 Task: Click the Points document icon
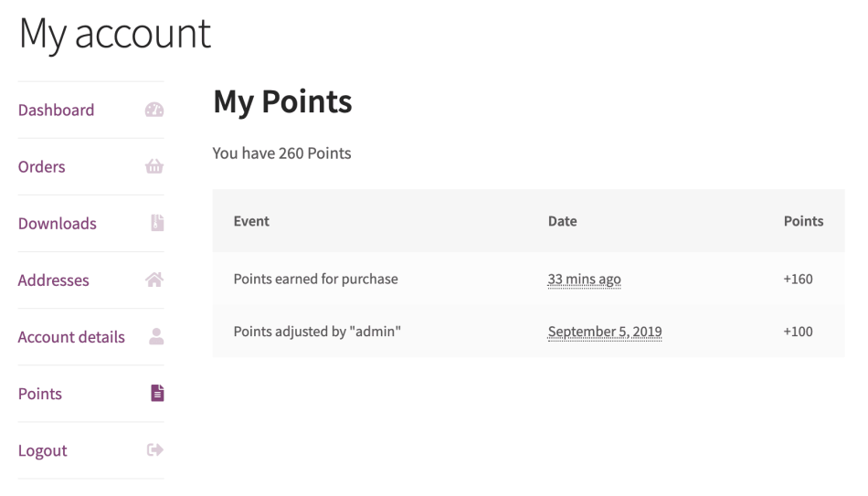tap(157, 394)
